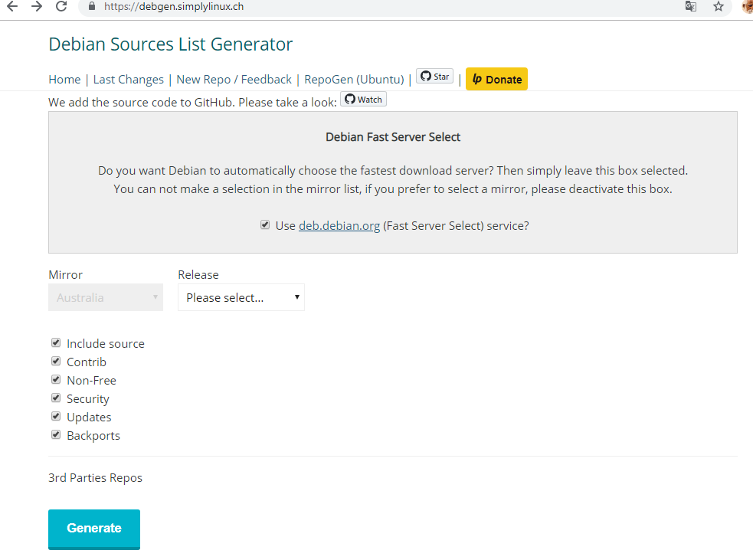This screenshot has width=753, height=560.
Task: Click the 'Release' label text
Action: (x=198, y=275)
